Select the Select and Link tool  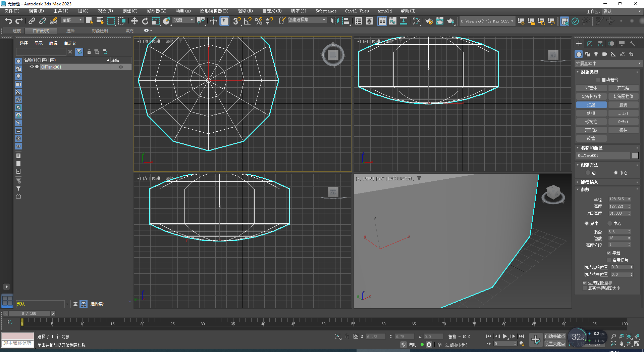[32, 21]
